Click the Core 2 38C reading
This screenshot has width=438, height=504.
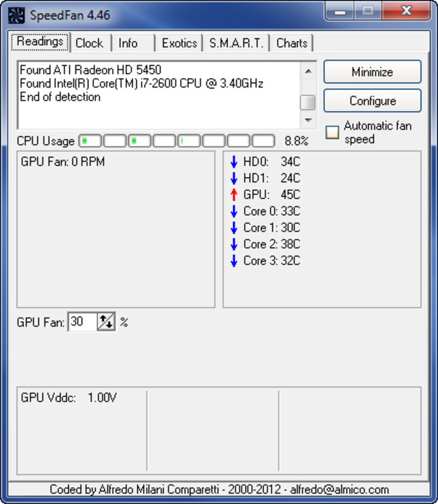point(272,244)
